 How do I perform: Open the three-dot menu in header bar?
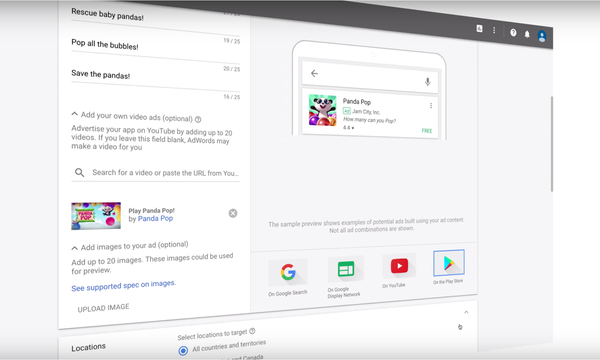click(494, 30)
